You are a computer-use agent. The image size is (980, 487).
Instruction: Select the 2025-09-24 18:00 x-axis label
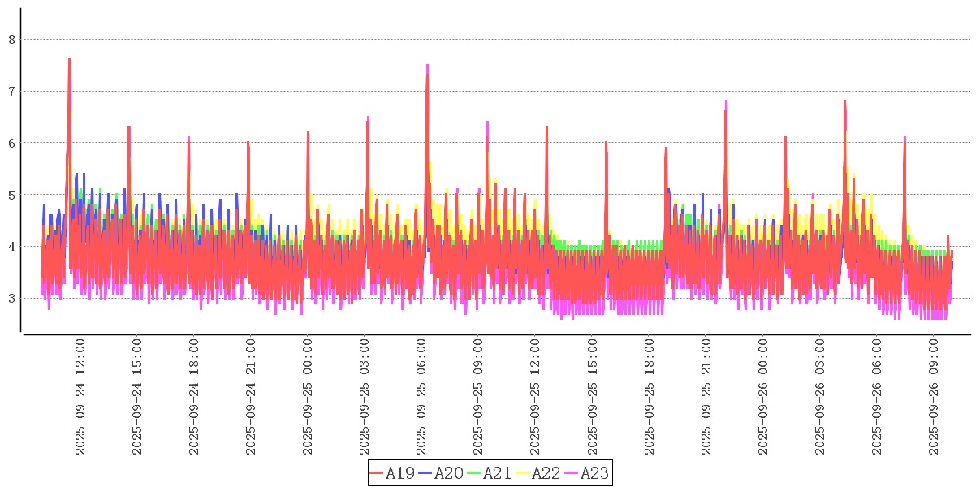(194, 398)
